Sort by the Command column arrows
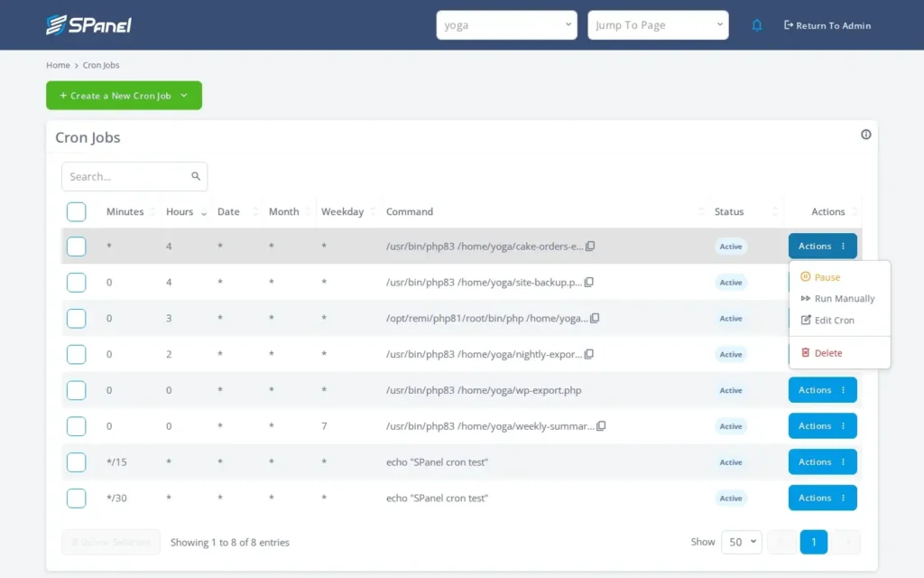 (x=700, y=211)
